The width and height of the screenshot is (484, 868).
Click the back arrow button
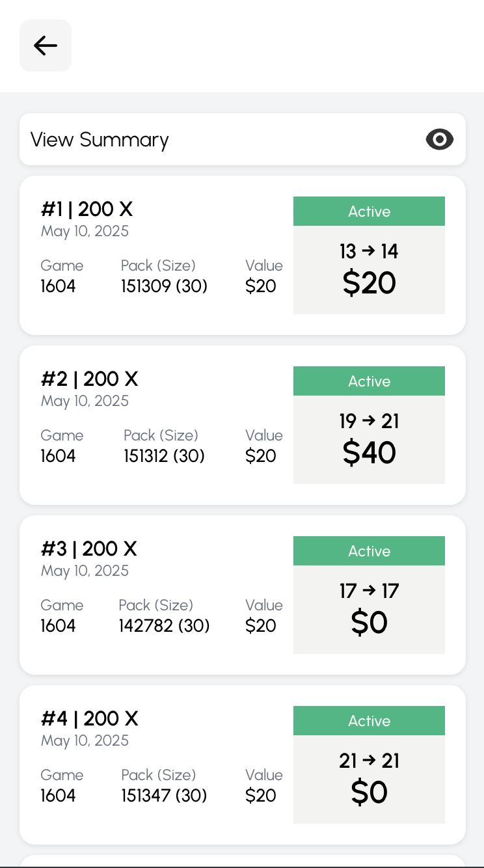[46, 46]
